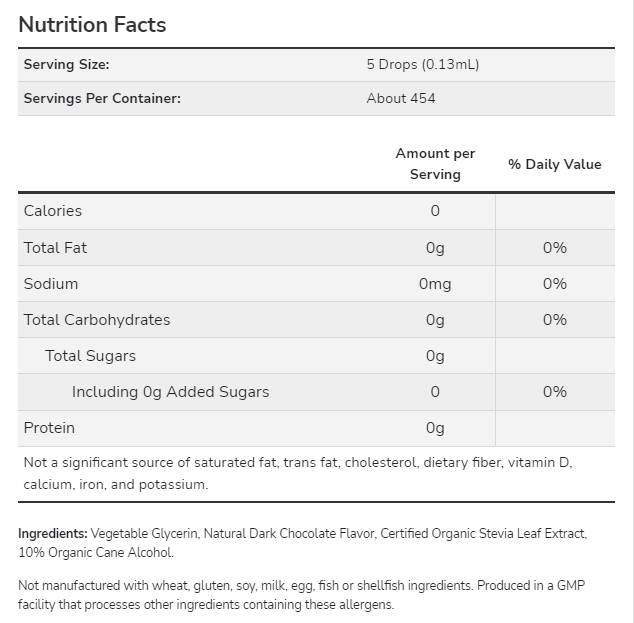Select the Calories row label
This screenshot has width=634, height=623.
53,211
